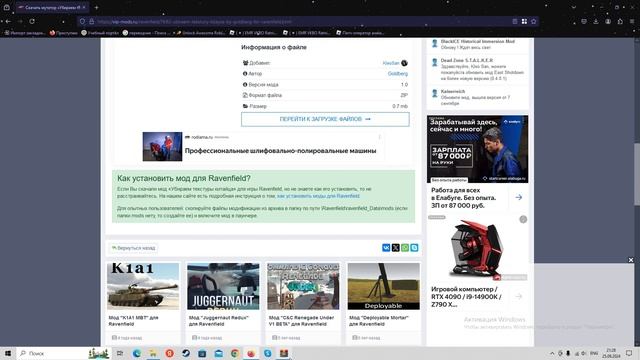Open sidebar comment 'BlackICE Historical Immersion Mod'

478,42
